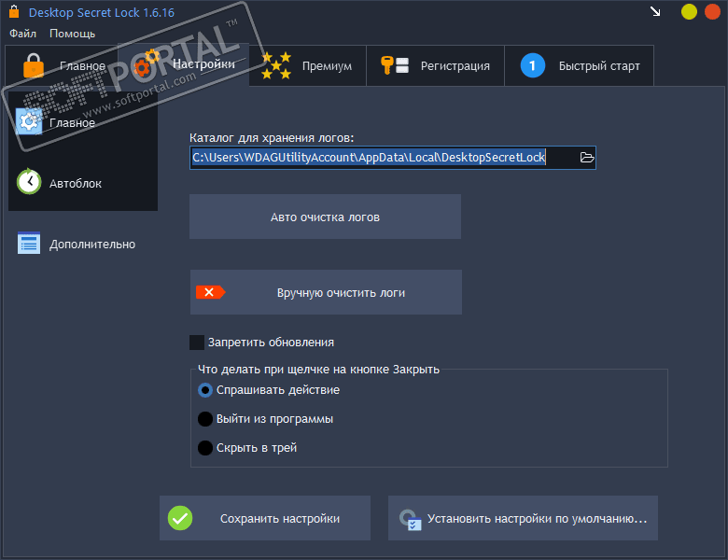Open the Премиум tab

click(x=307, y=65)
